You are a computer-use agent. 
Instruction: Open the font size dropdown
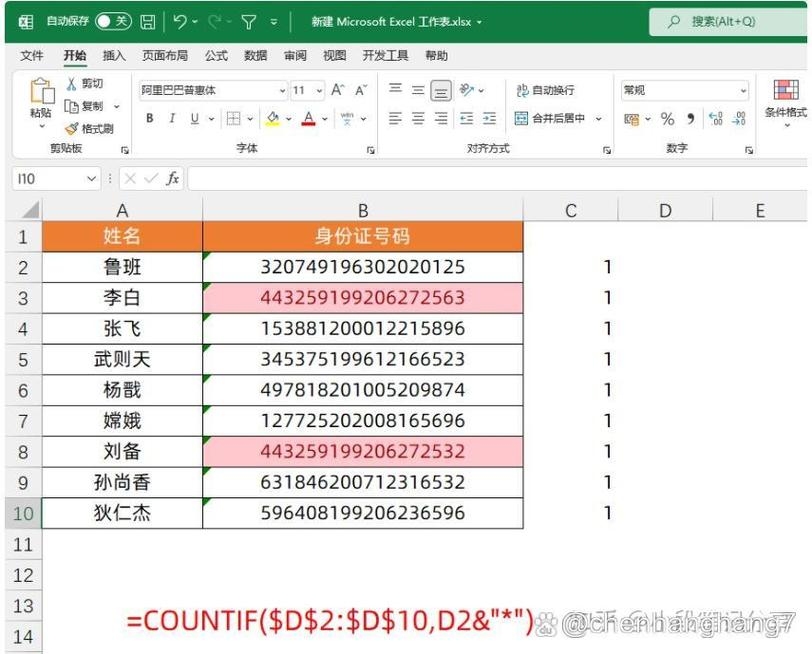(x=320, y=90)
